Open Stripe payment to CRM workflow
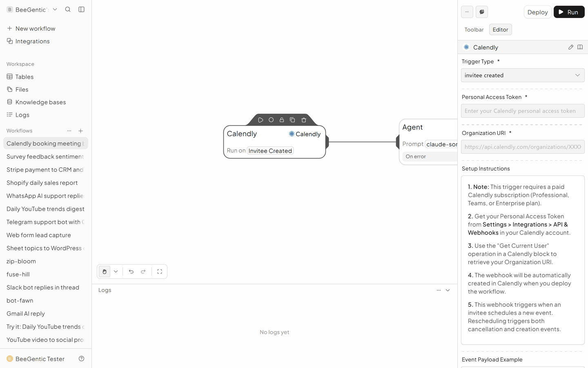Viewport: 588px width, 368px height. [x=46, y=170]
